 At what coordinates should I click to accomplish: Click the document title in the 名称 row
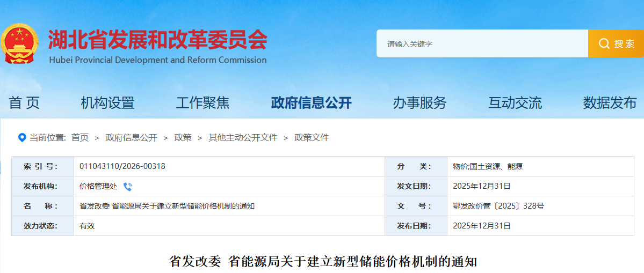tap(167, 206)
